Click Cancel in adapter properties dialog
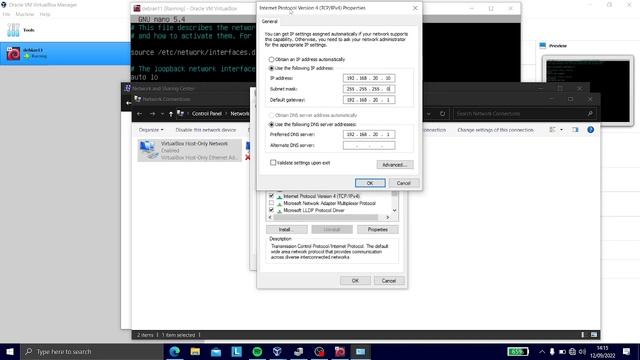The image size is (640, 360). (x=389, y=281)
